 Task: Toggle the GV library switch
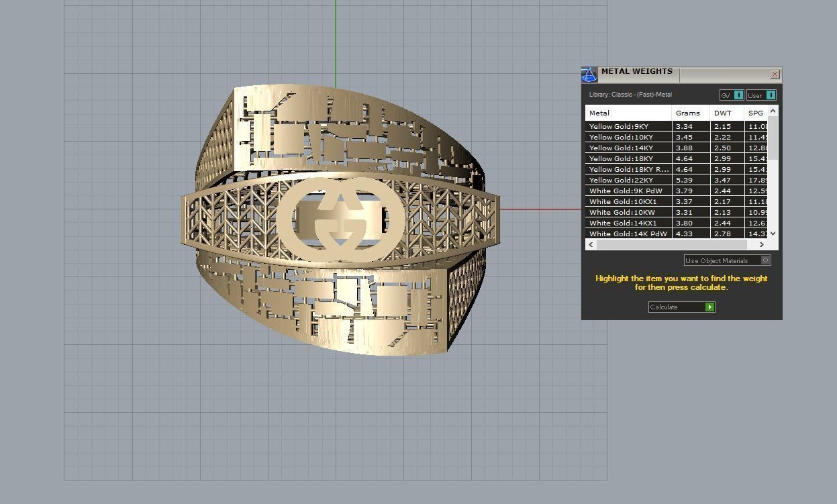tap(732, 95)
